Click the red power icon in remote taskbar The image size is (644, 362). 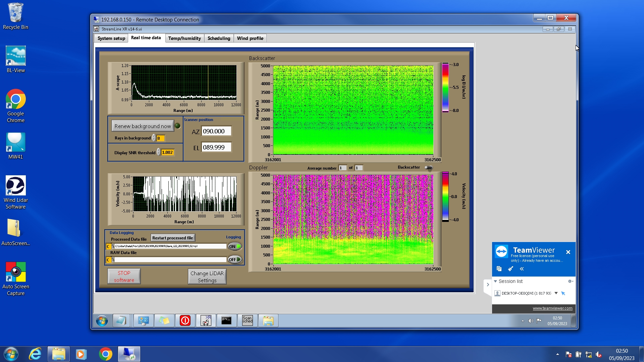click(185, 320)
